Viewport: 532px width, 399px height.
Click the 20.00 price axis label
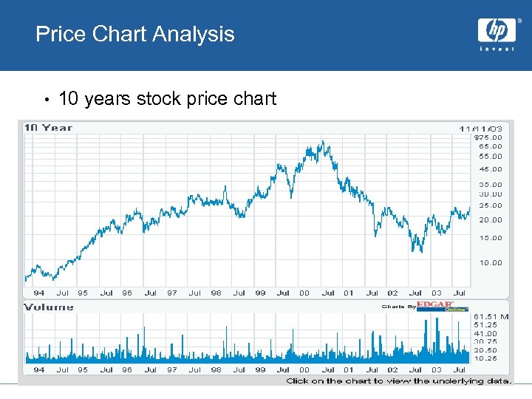click(491, 219)
